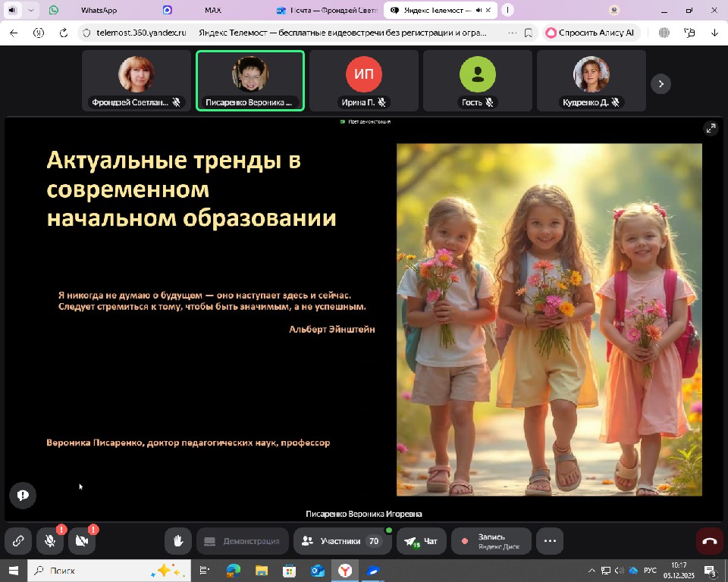This screenshot has height=582, width=728.
Task: Expand the tab list dropdown arrow
Action: tap(31, 10)
